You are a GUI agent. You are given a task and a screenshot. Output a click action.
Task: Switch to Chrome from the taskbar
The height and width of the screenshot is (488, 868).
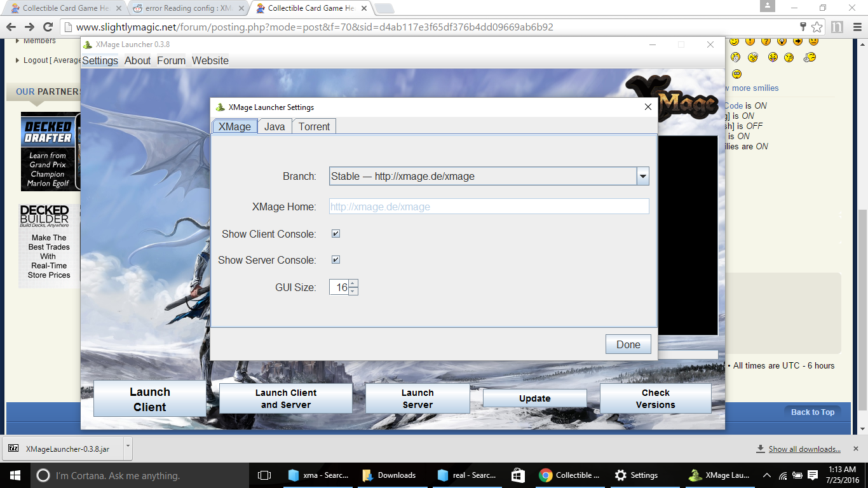tap(569, 475)
